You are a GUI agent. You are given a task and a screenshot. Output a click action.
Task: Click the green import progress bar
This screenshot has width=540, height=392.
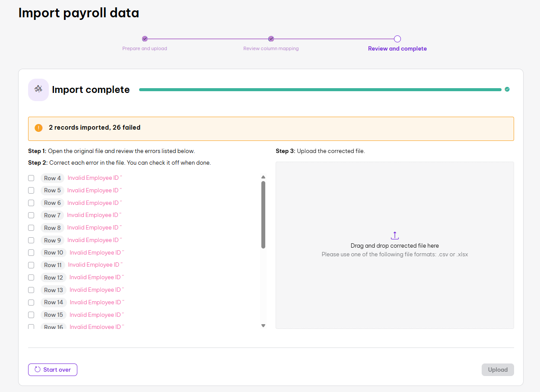coord(320,90)
